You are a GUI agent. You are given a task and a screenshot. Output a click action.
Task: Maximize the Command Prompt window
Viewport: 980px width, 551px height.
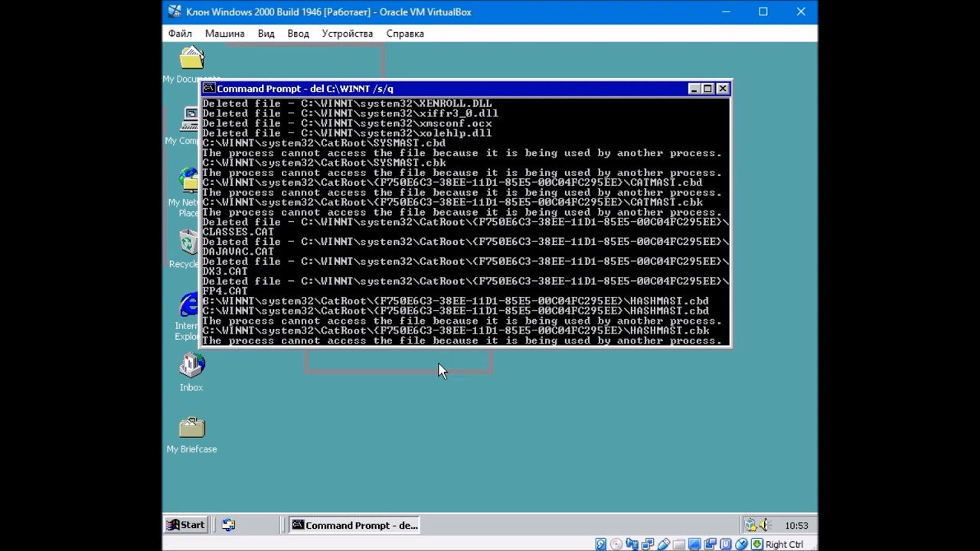[707, 89]
